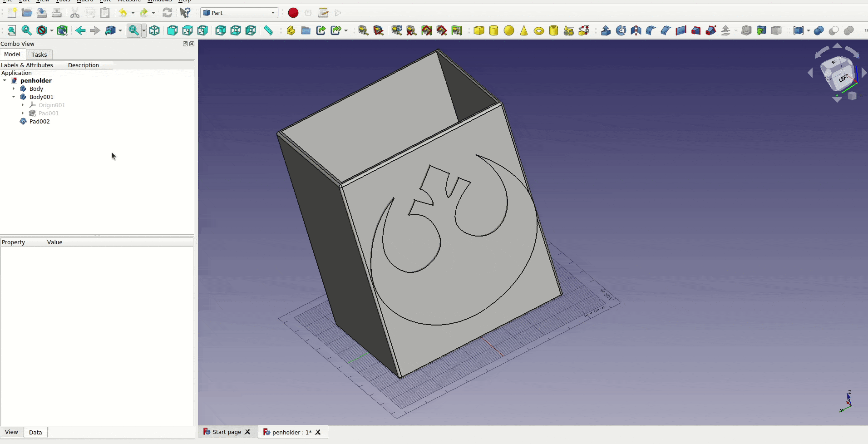Fit selection in the view
Screen dimensions: 868x444
coord(27,30)
